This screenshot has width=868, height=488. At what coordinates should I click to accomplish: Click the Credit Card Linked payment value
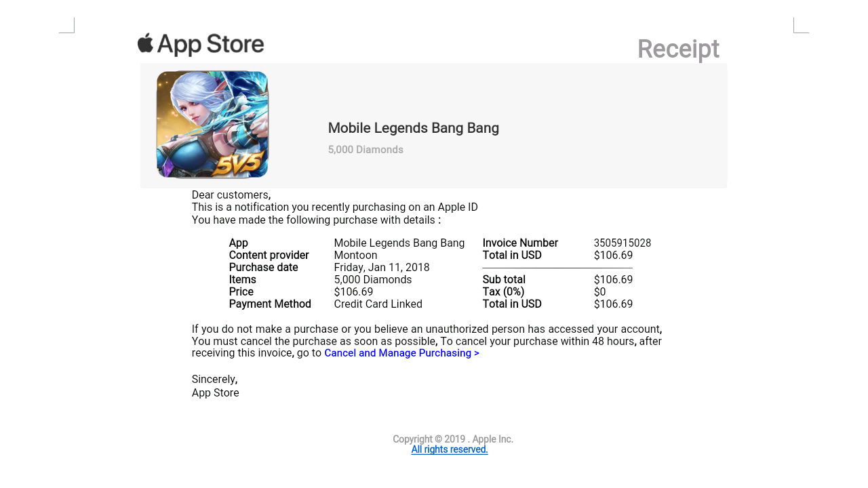[378, 304]
